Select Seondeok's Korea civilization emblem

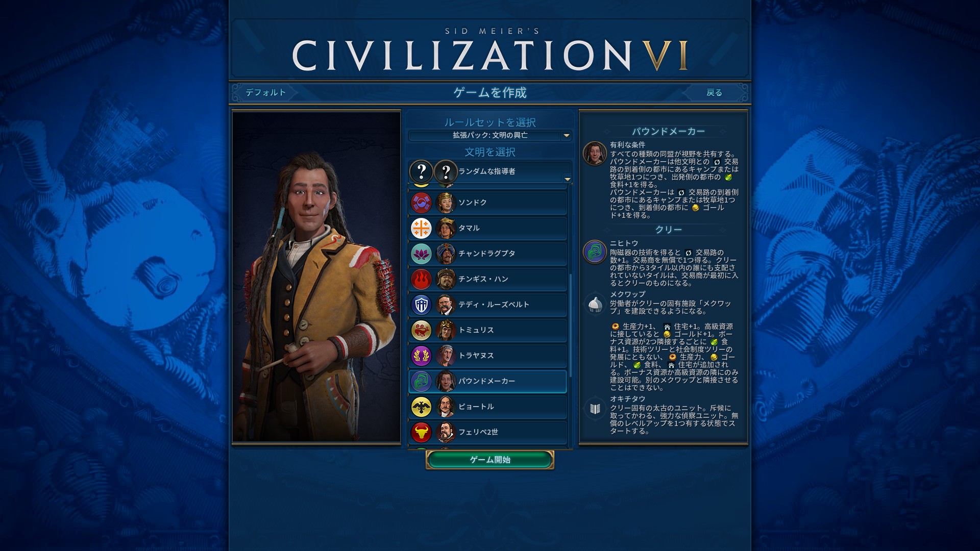[421, 203]
